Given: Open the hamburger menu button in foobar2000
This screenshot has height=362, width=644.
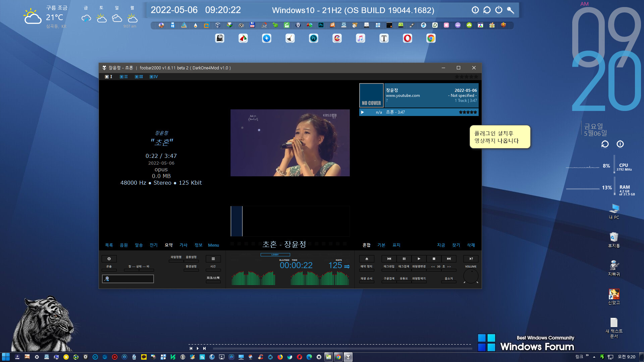Looking at the screenshot, I should [213, 259].
